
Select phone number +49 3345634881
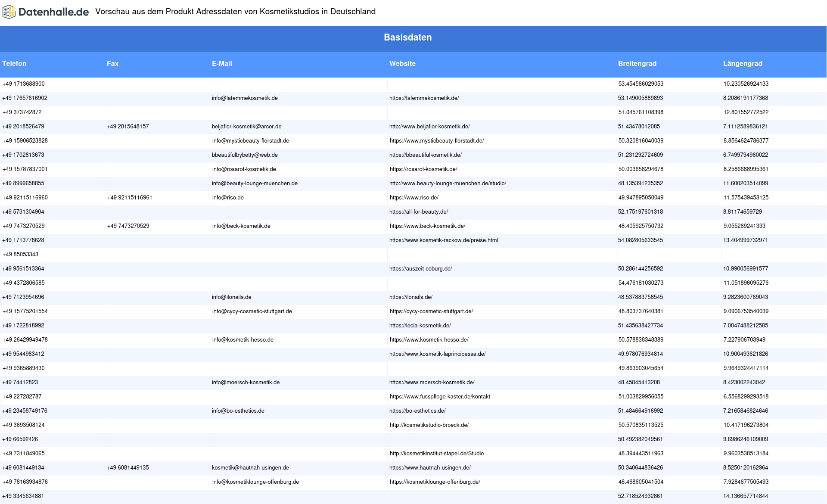[23, 496]
